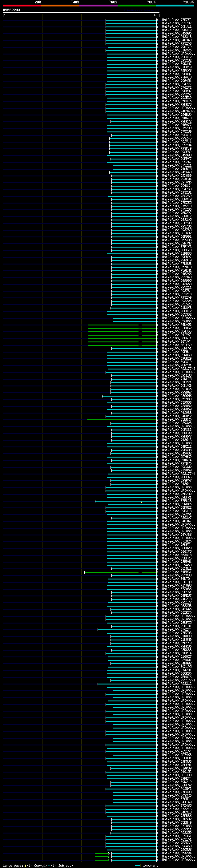Open hit UniRef100_C5DRX0
Screen dimensions: 197x868
pyautogui.click(x=176, y=419)
